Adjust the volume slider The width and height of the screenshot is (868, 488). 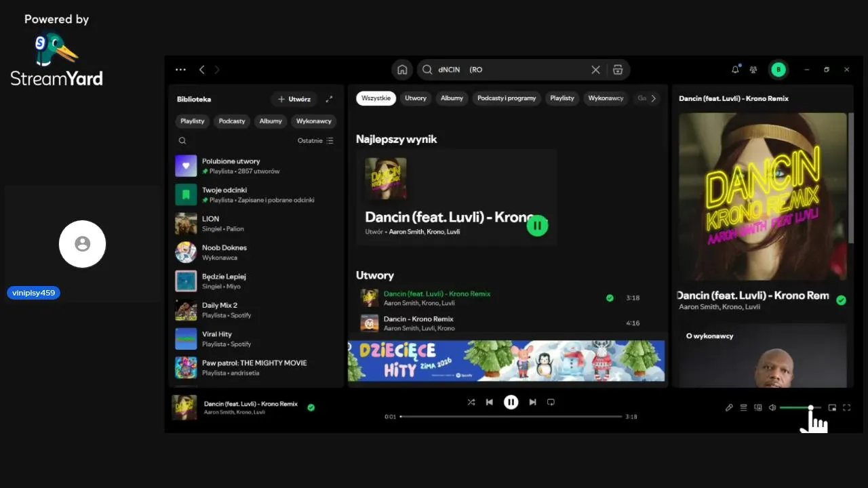pos(800,407)
